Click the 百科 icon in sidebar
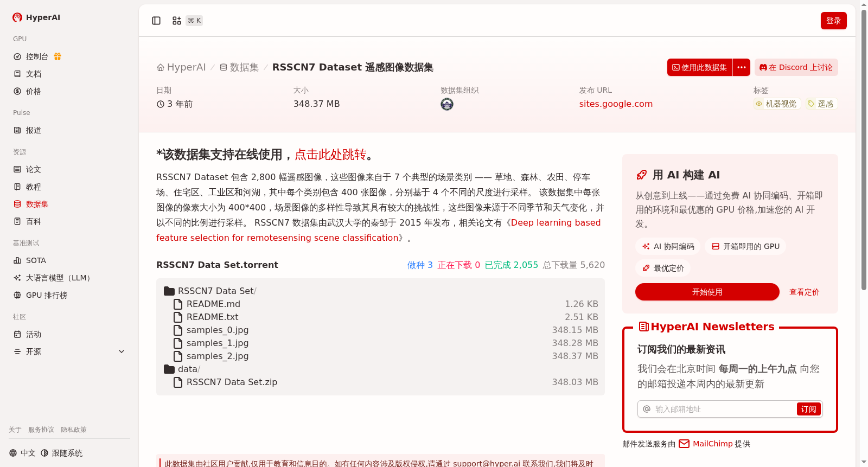Viewport: 868px width, 467px height. [x=17, y=221]
